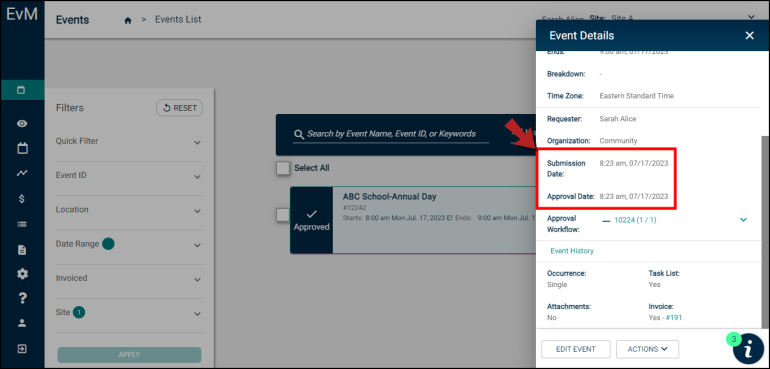Open the info help bubble icon
The height and width of the screenshot is (369, 770).
(x=747, y=348)
